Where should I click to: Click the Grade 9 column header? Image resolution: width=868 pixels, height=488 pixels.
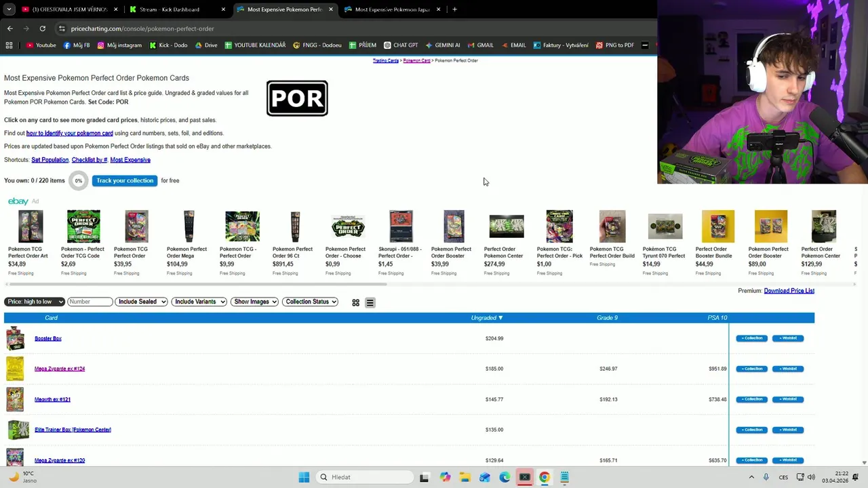tap(607, 318)
